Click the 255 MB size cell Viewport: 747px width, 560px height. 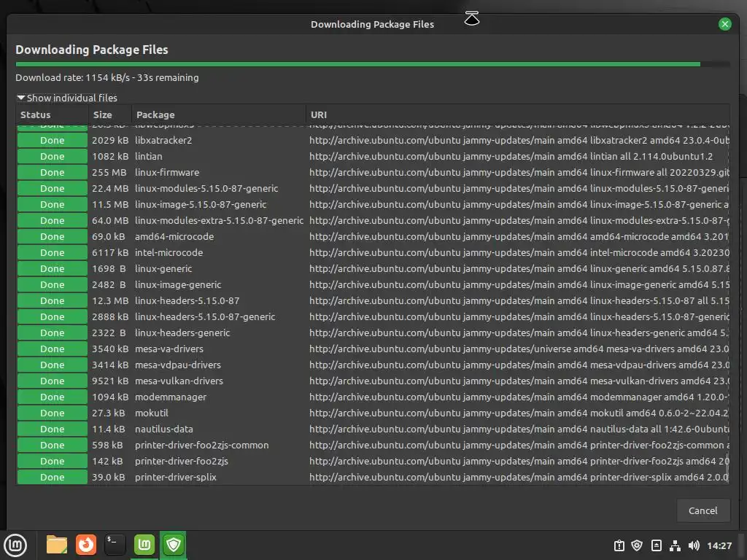click(110, 172)
